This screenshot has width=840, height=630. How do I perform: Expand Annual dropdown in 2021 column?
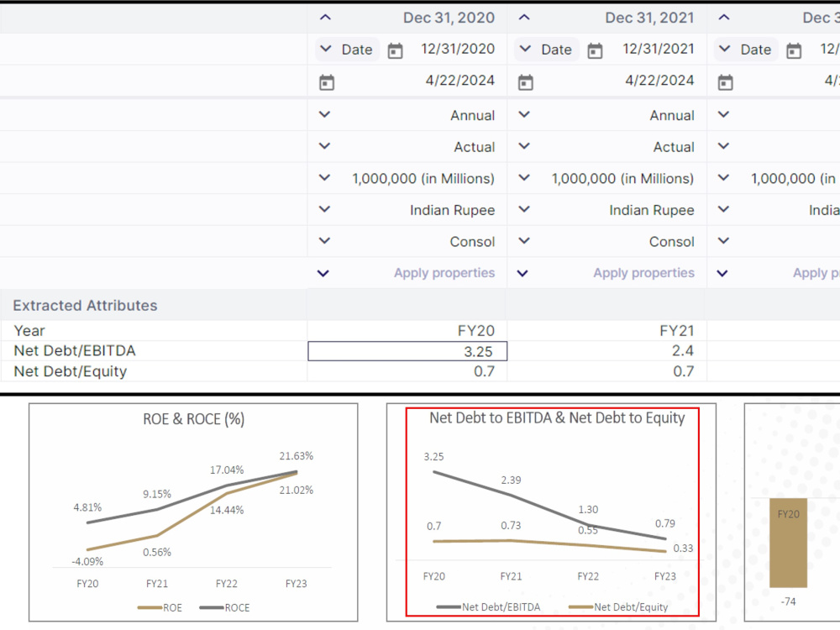[524, 114]
